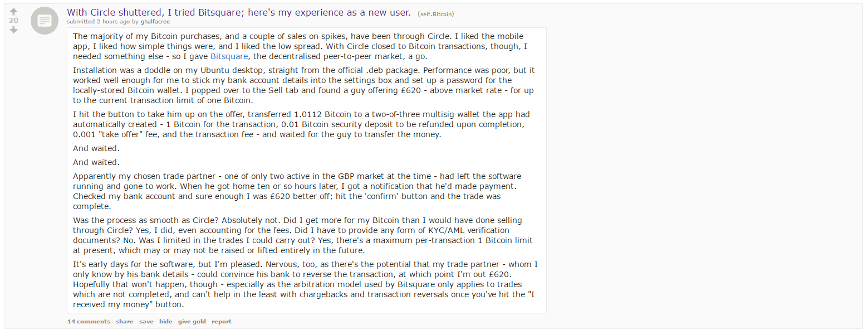Downvote the Bitsquare experience post
Image resolution: width=868 pixels, height=334 pixels.
pos(14,30)
